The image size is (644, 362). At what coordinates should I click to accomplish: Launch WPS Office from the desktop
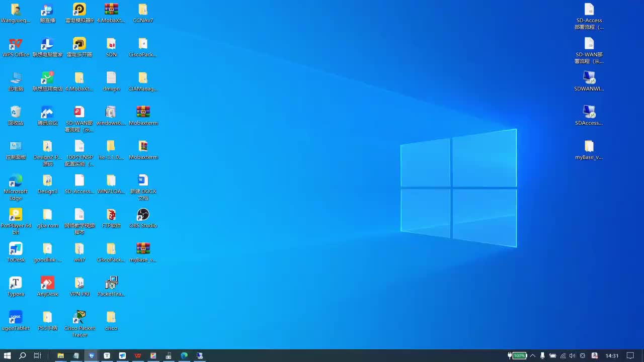point(16,47)
